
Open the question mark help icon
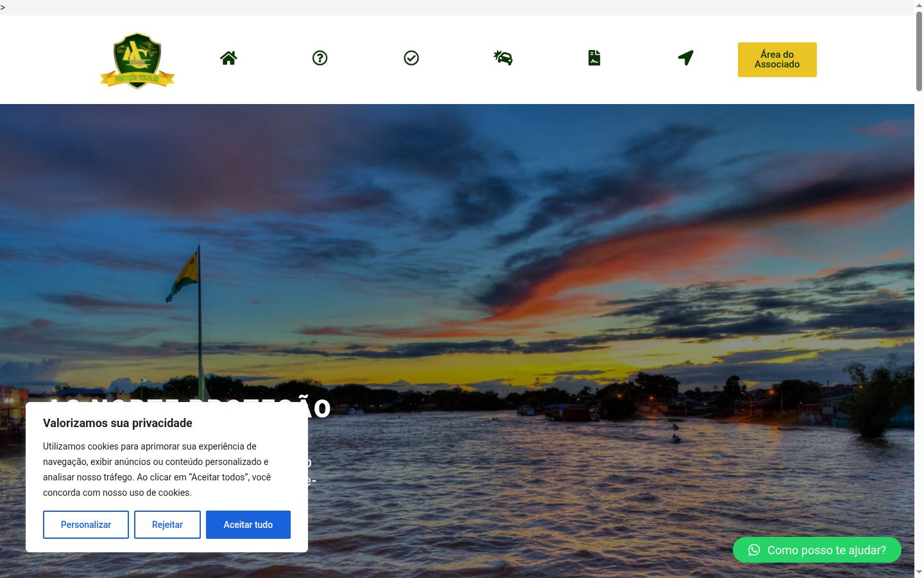[x=320, y=58]
